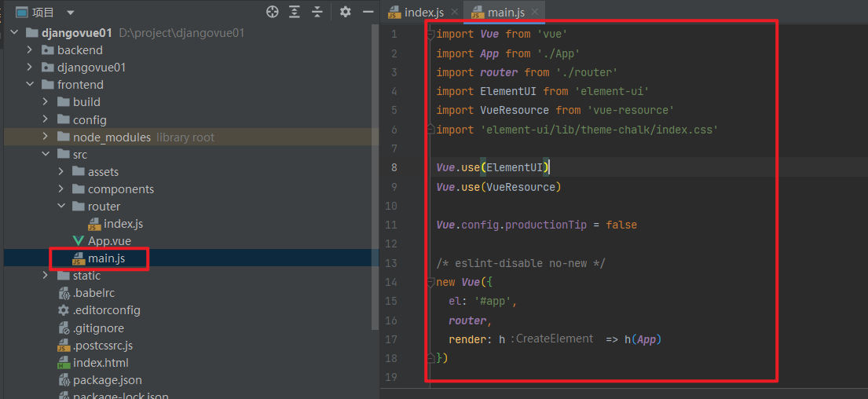Expand the backend folder
Screen dimensions: 868x399
[30, 49]
